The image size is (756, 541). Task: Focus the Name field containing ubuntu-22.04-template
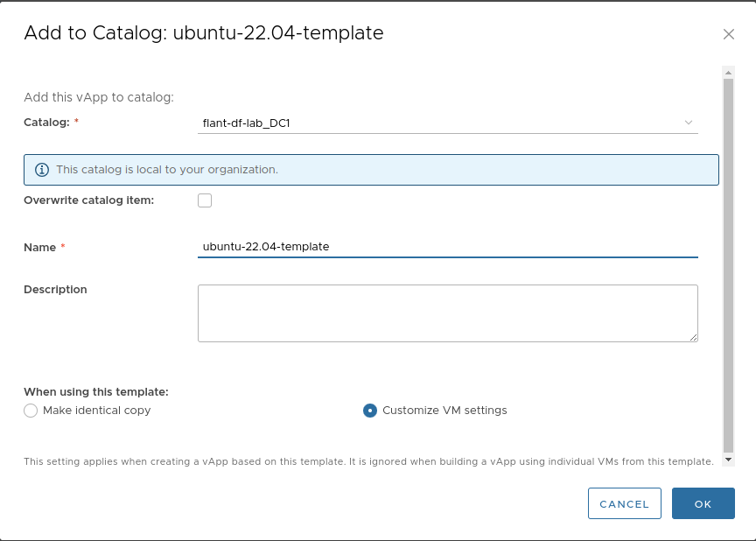pos(447,247)
